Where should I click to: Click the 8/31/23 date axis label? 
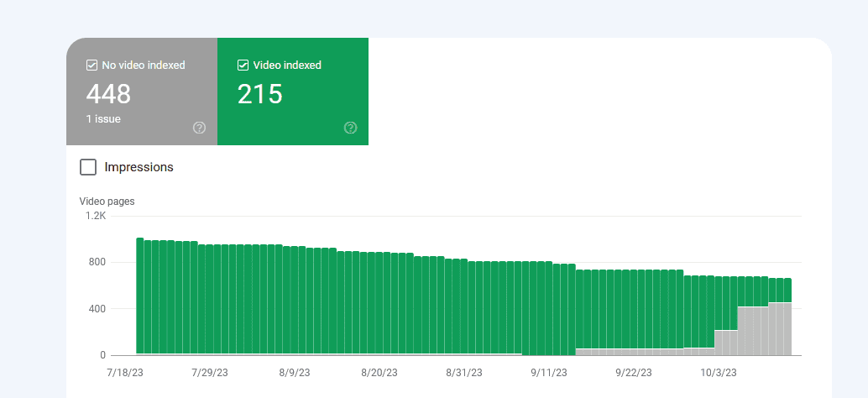click(464, 372)
